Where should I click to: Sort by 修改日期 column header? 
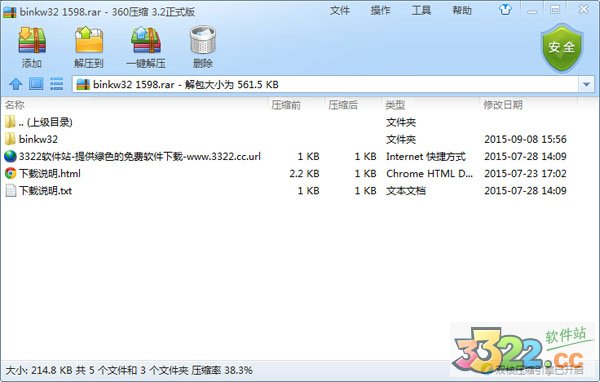tap(503, 104)
